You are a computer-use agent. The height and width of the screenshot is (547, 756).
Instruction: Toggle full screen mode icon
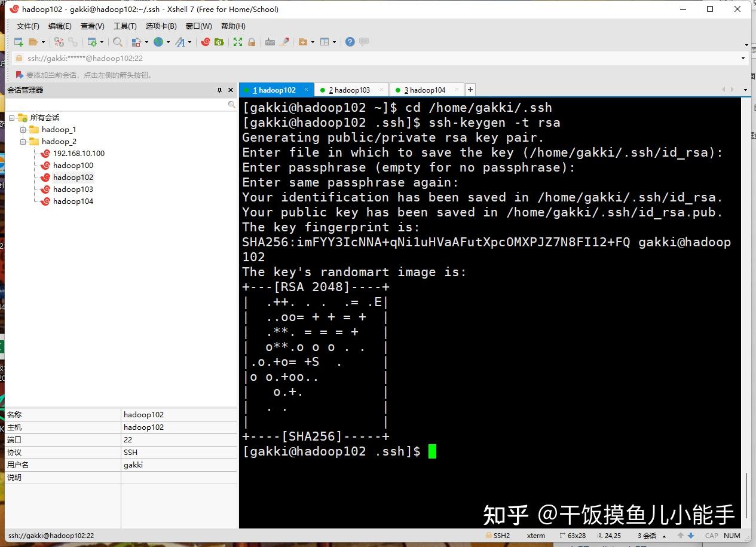(237, 42)
